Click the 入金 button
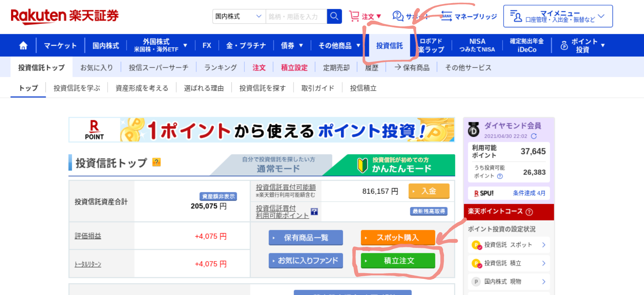Image resolution: width=644 pixels, height=295 pixels. 429,191
